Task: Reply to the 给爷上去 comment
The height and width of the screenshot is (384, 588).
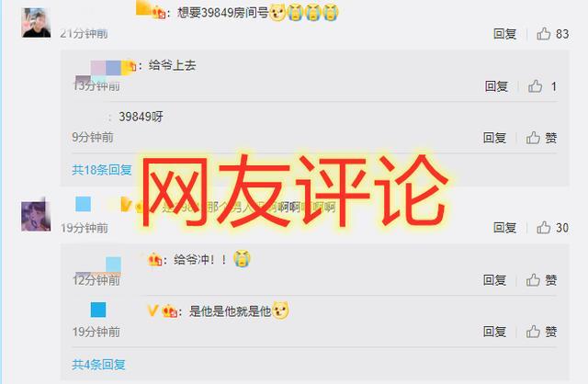Action: (x=496, y=86)
